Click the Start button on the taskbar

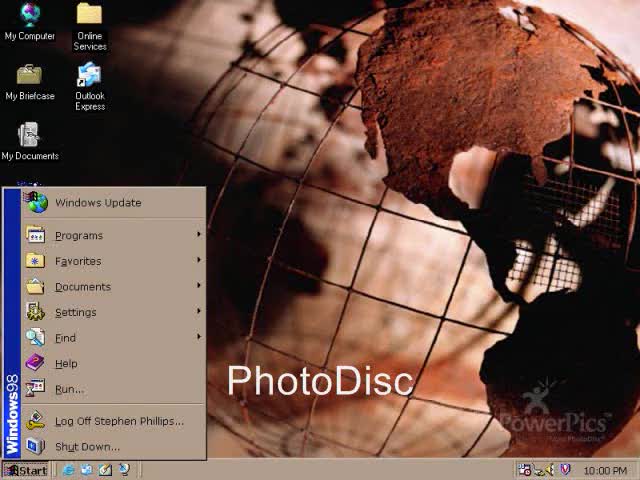(x=25, y=470)
